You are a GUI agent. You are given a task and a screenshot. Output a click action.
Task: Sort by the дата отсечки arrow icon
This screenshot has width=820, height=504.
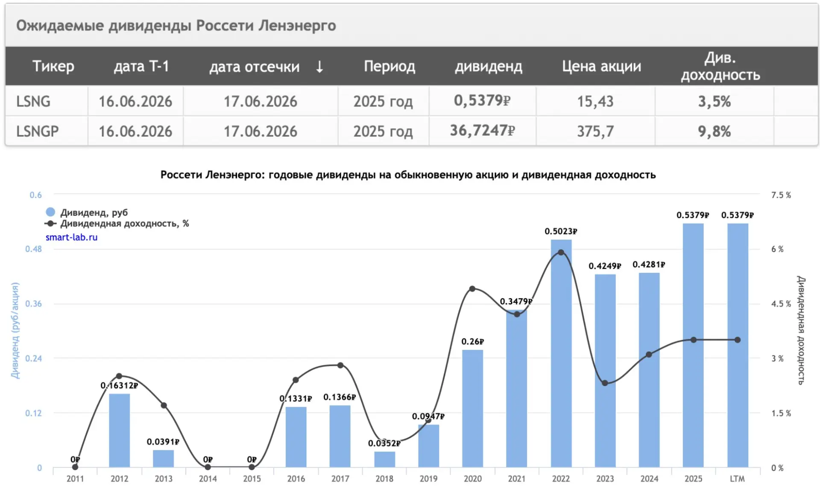(x=319, y=67)
